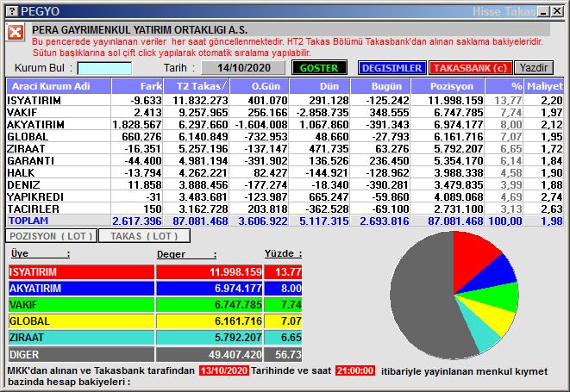Image resolution: width=570 pixels, height=392 pixels.
Task: Sort by % column header
Action: (504, 86)
